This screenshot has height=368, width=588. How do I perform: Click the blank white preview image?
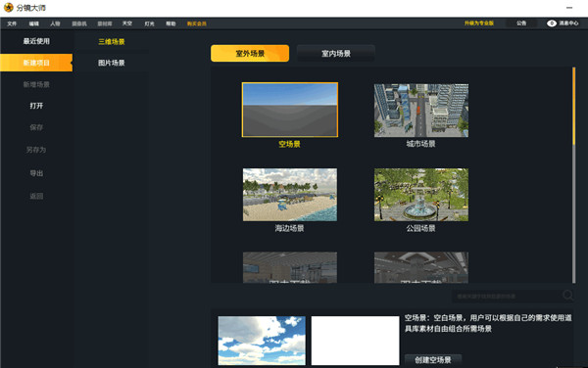point(355,341)
